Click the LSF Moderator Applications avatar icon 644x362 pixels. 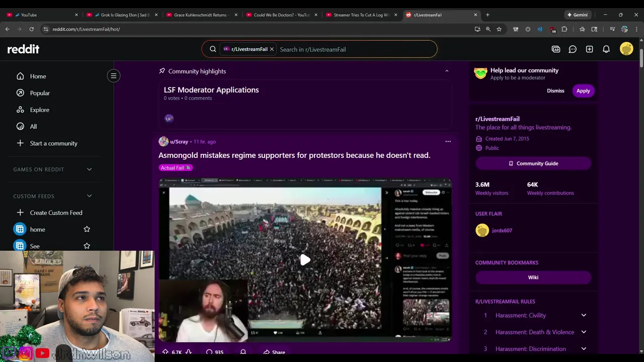click(x=169, y=119)
